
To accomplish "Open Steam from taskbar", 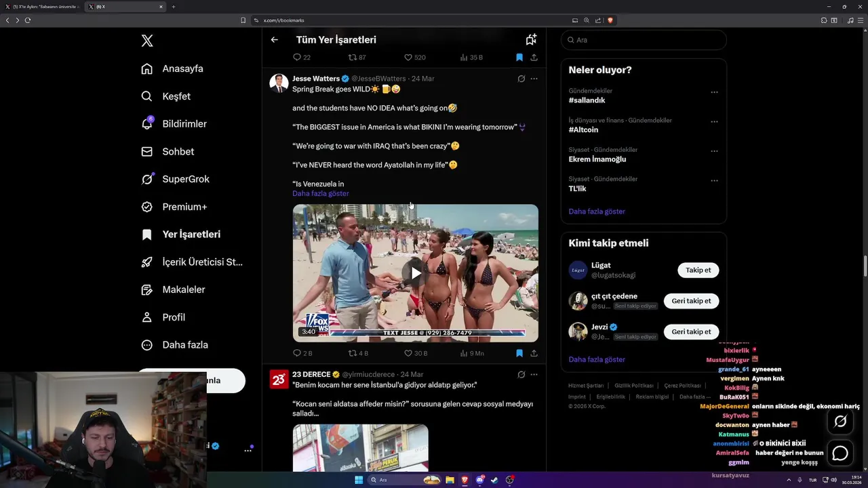I will click(x=495, y=480).
